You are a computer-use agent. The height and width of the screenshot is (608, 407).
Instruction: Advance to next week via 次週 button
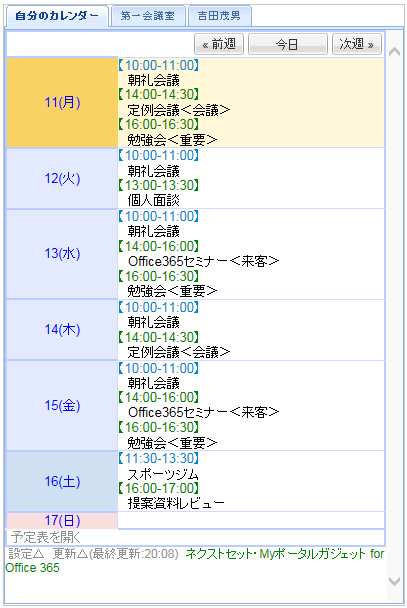pos(357,44)
